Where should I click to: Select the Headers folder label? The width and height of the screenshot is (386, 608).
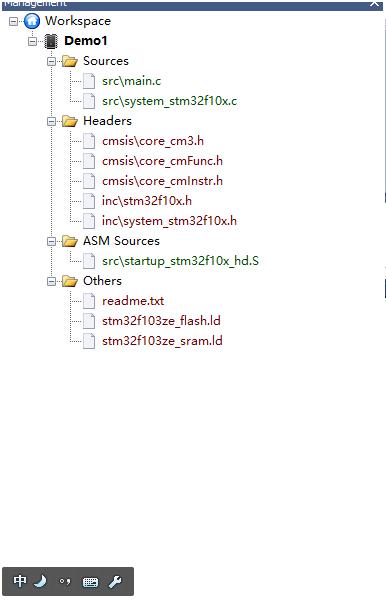pyautogui.click(x=107, y=121)
